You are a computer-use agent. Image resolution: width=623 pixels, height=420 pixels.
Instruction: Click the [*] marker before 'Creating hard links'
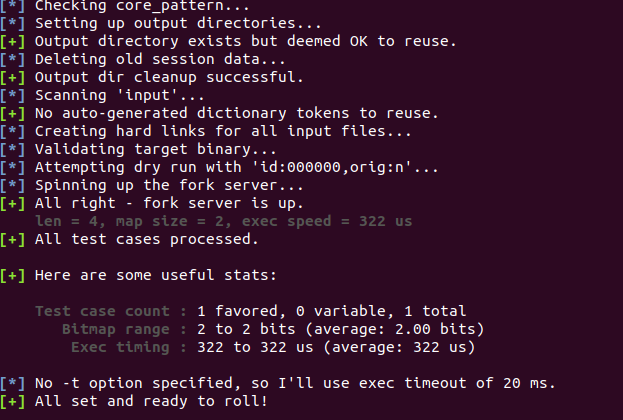pos(13,131)
